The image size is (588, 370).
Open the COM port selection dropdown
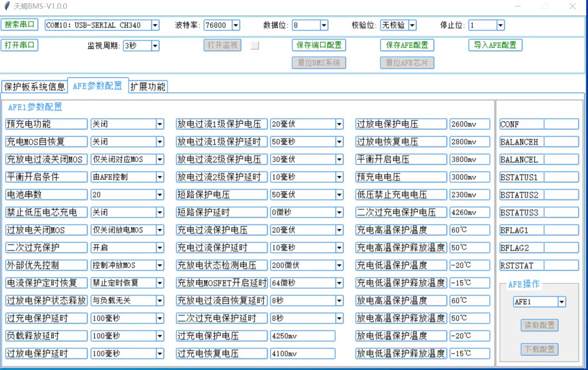pos(155,26)
